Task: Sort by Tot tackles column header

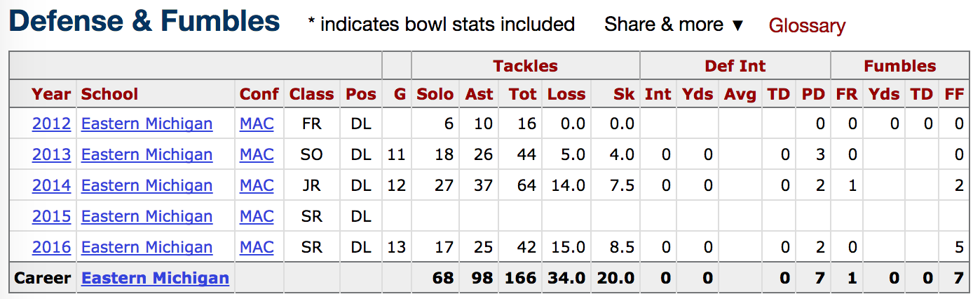Action: click(x=521, y=94)
